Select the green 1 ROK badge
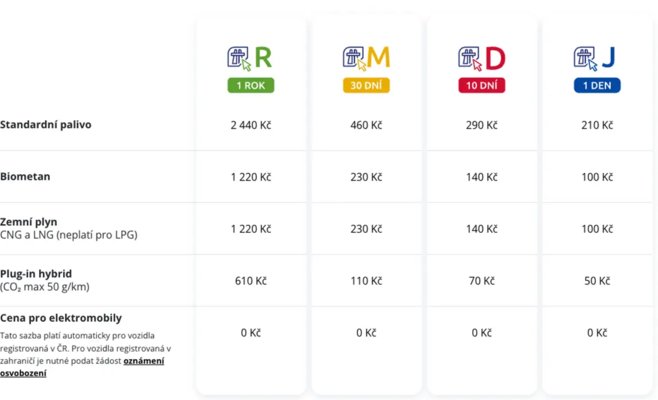 point(251,86)
